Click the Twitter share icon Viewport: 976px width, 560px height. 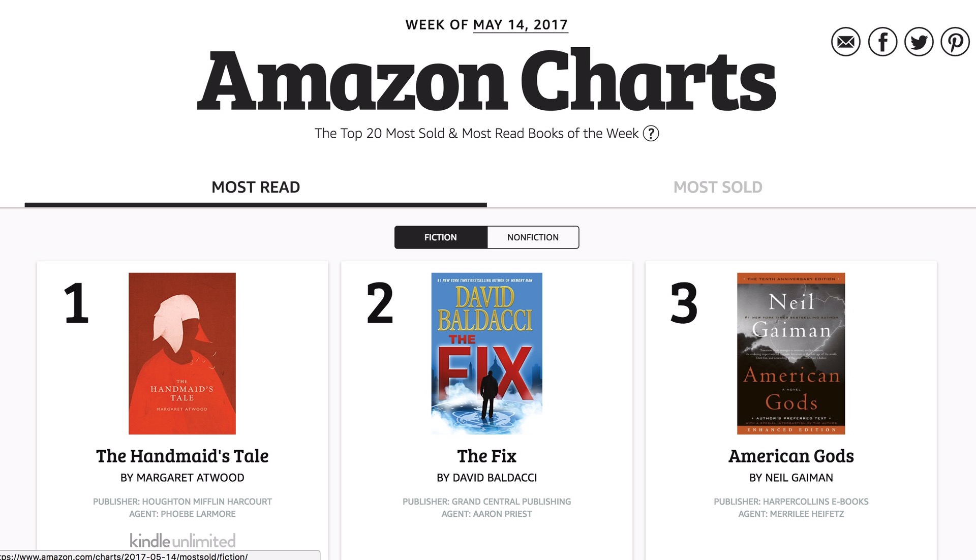pyautogui.click(x=919, y=42)
